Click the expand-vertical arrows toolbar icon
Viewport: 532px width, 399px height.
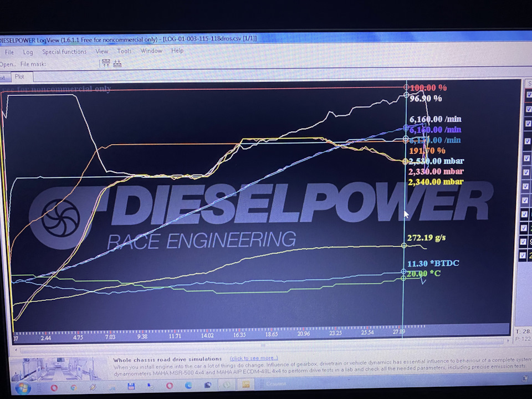(106, 63)
